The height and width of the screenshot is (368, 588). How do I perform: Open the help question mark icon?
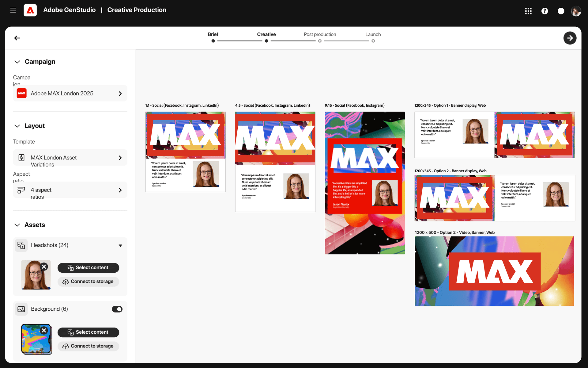(x=545, y=11)
